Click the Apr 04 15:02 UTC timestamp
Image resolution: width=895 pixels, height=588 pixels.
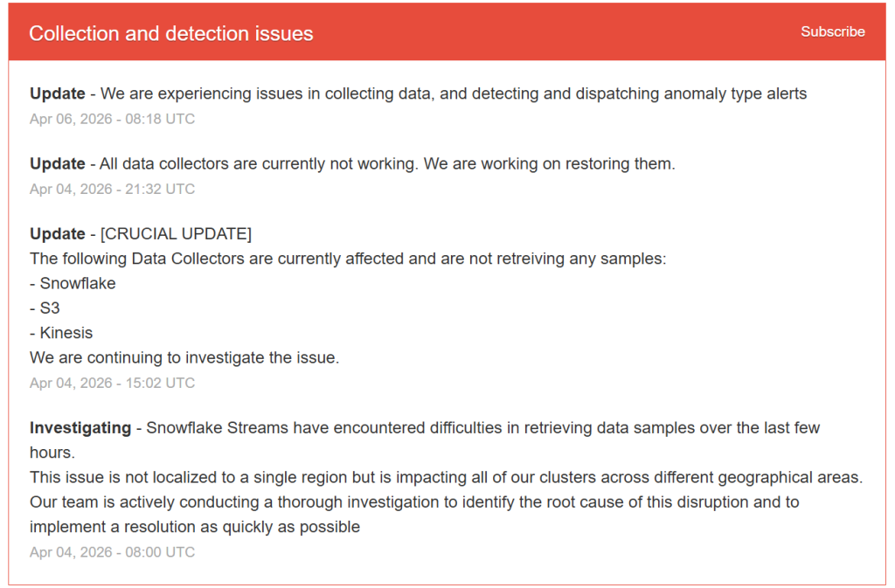click(112, 383)
